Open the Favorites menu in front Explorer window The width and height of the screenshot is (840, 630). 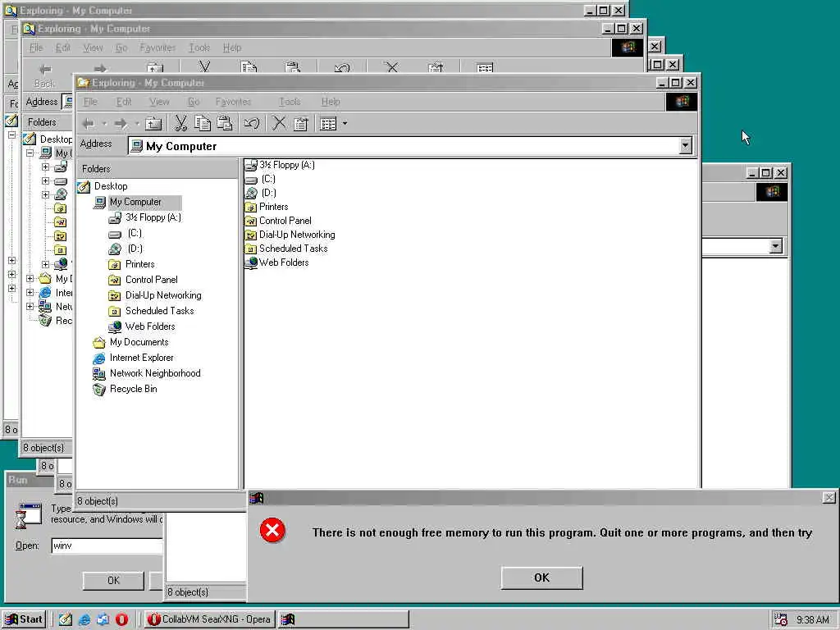(233, 102)
